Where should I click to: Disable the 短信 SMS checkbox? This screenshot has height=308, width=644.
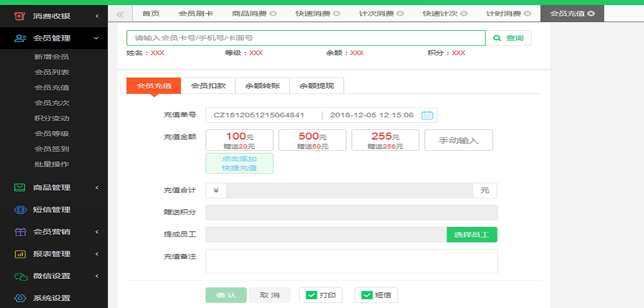[366, 295]
